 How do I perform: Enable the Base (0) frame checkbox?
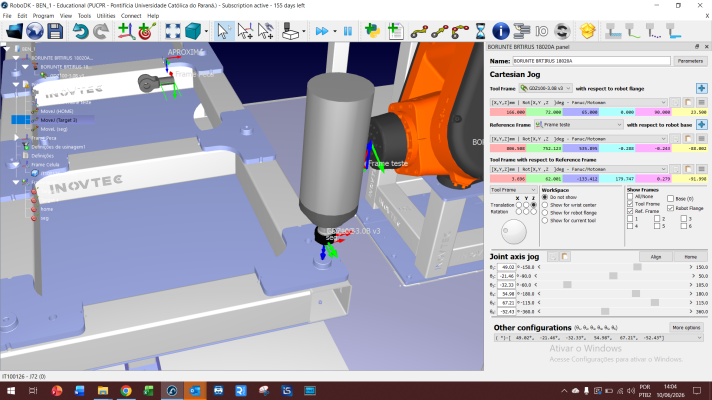click(x=670, y=198)
